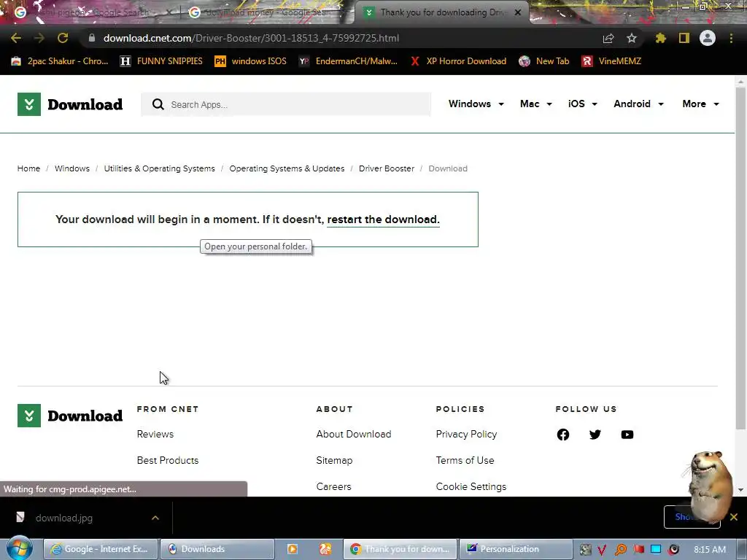
Task: Reload the page with the refresh icon
Action: (x=63, y=38)
